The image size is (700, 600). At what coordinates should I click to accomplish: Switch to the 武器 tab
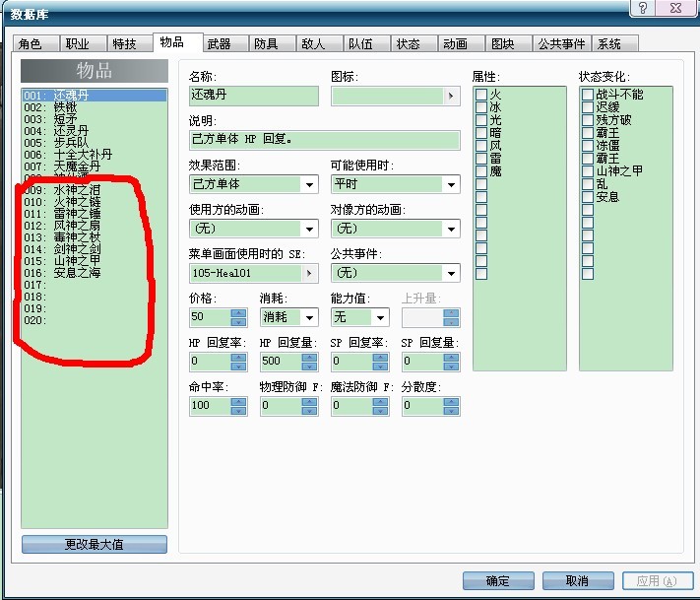click(x=225, y=43)
